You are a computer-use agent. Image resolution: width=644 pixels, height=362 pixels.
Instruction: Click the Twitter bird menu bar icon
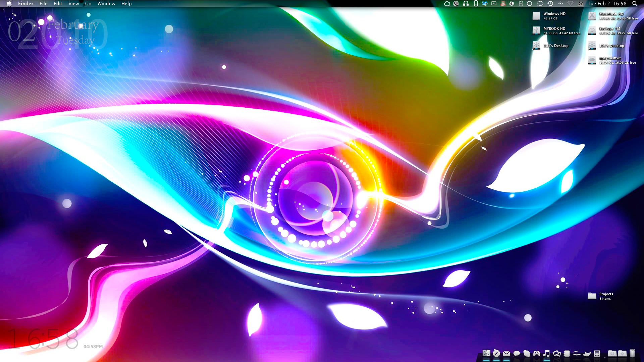pyautogui.click(x=485, y=4)
